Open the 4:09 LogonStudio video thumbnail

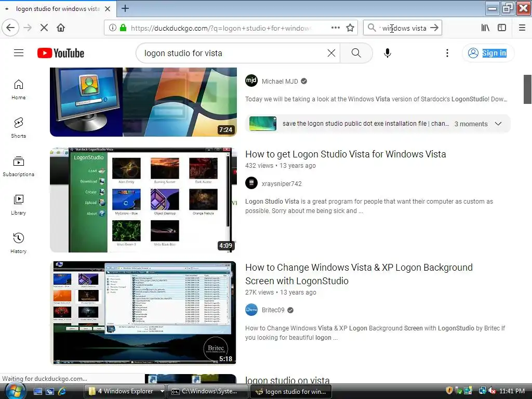pyautogui.click(x=143, y=200)
